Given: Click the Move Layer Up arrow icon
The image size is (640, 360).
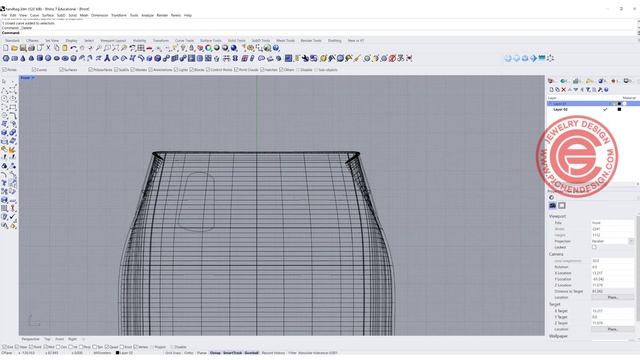Looking at the screenshot, I should tap(570, 90).
